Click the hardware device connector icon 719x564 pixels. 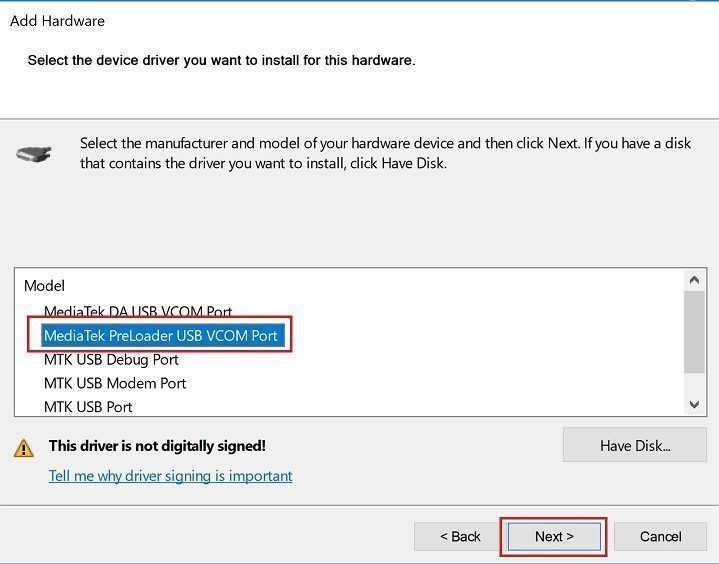click(32, 155)
